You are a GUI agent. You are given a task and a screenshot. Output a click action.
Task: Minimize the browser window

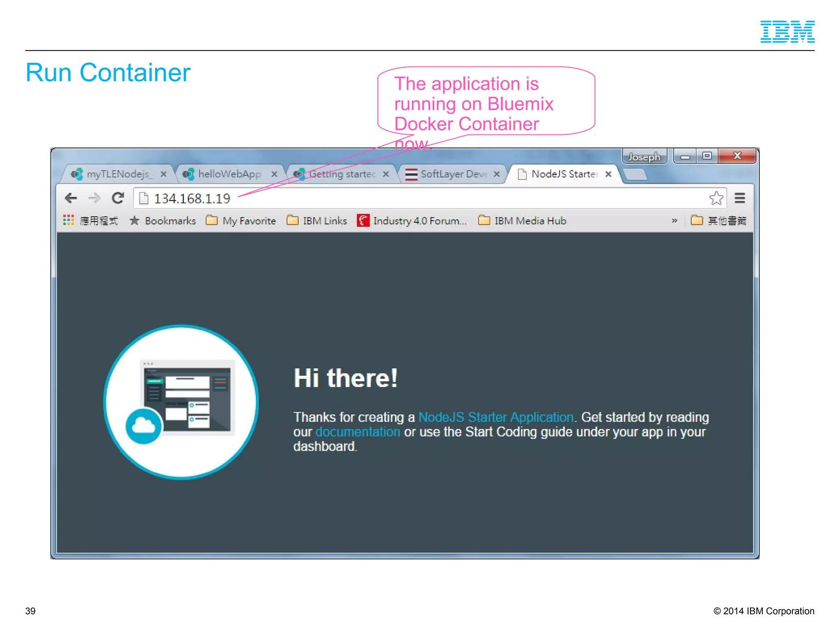pyautogui.click(x=685, y=156)
